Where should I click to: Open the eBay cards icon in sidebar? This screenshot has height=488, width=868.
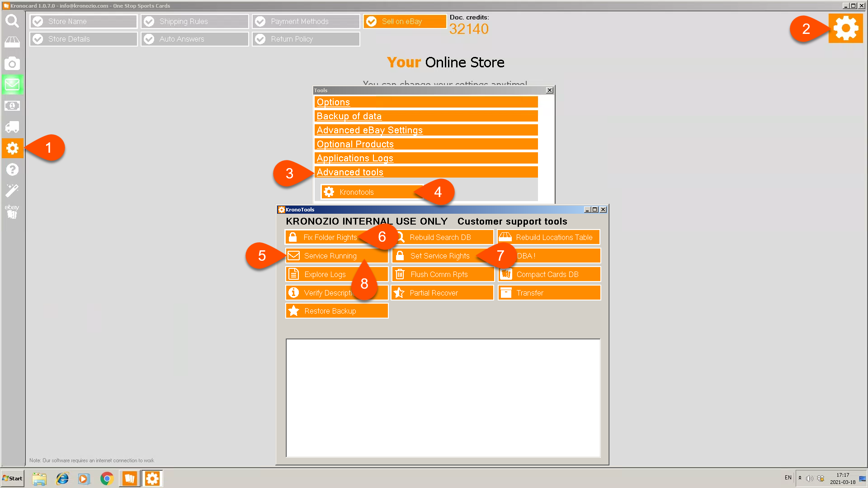tap(12, 211)
